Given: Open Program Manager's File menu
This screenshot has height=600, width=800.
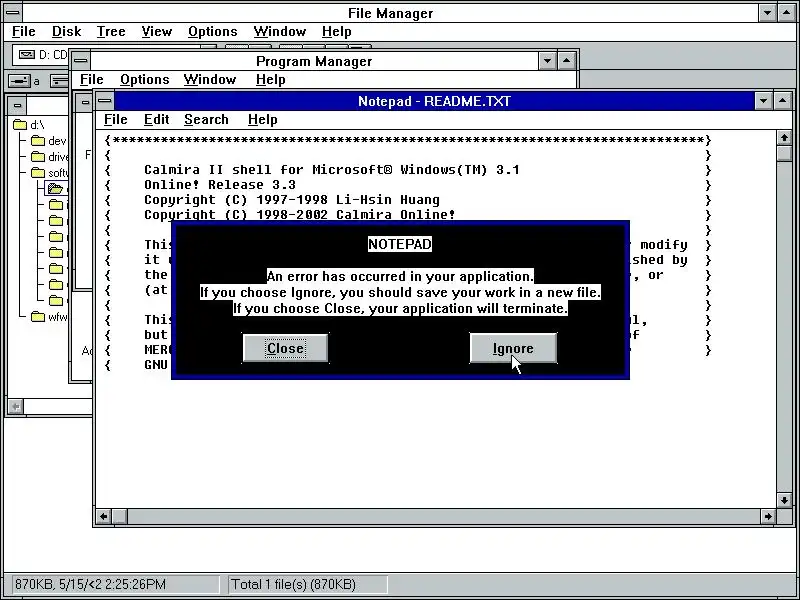Looking at the screenshot, I should point(92,80).
